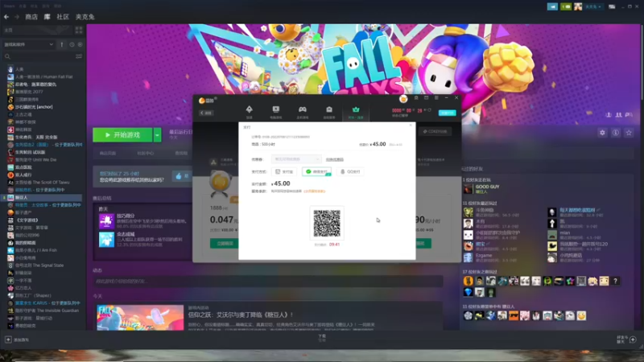Open game settings gear icon

coord(602,133)
